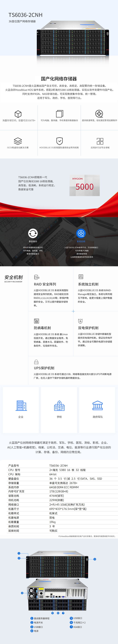Click the shield checkmark icon above HOODBLUE OS采用国际通用安全阵列机制
Screen dimensions: 118x644
click(x=60, y=141)
